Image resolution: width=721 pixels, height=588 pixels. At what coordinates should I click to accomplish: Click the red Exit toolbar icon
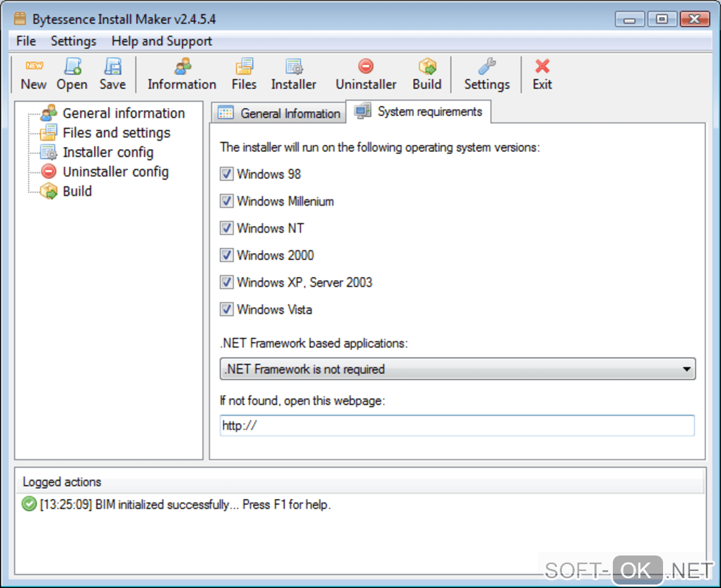pyautogui.click(x=543, y=66)
